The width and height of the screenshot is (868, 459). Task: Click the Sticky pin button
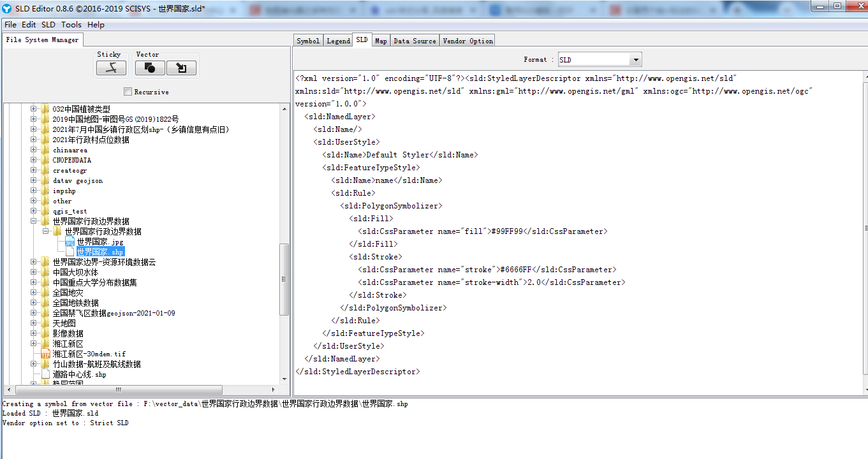point(112,68)
